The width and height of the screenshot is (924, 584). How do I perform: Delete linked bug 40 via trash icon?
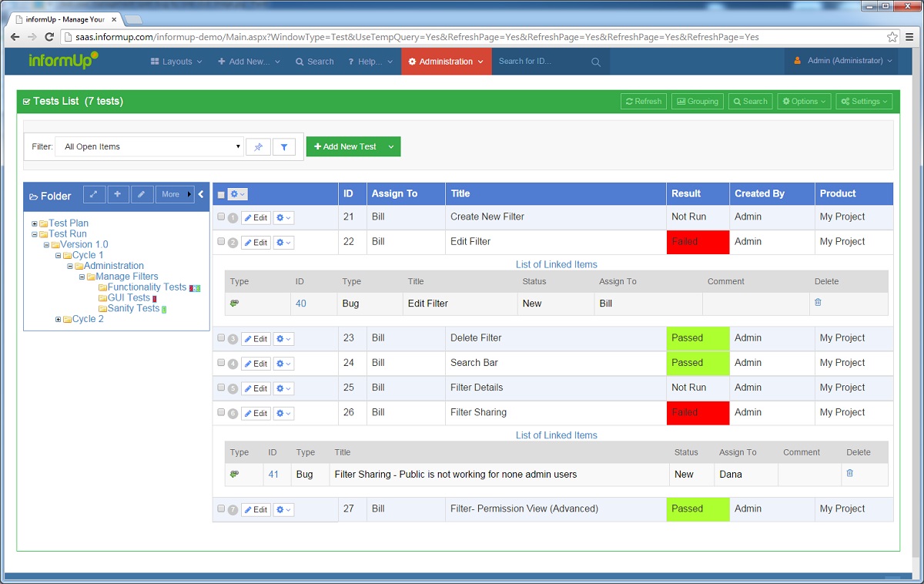point(818,303)
